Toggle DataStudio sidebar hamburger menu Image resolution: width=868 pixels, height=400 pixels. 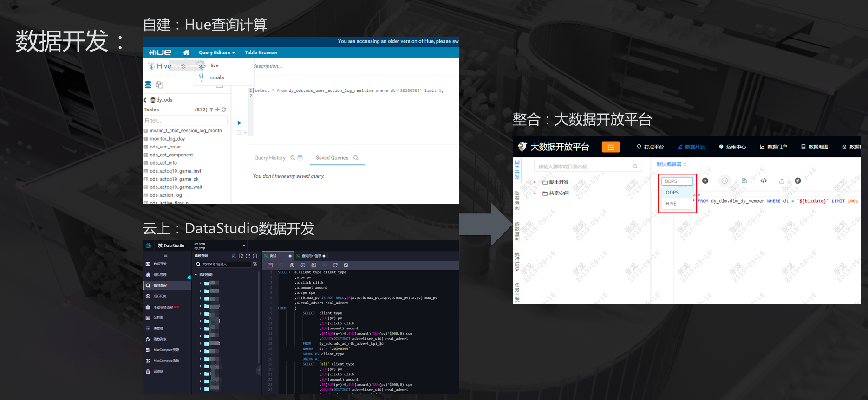click(x=165, y=255)
